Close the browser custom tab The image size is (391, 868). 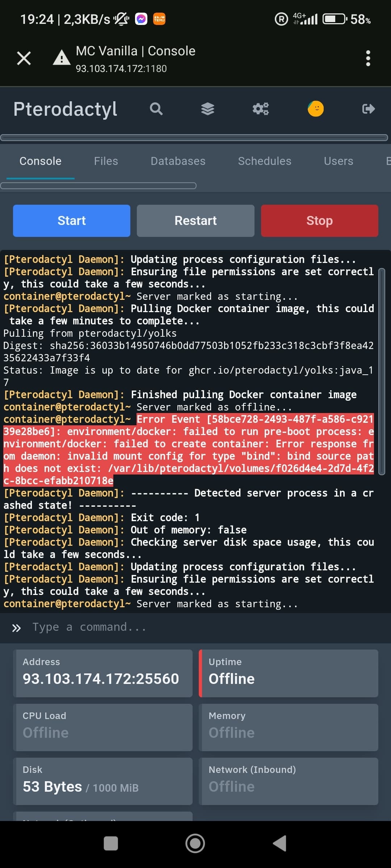click(24, 58)
